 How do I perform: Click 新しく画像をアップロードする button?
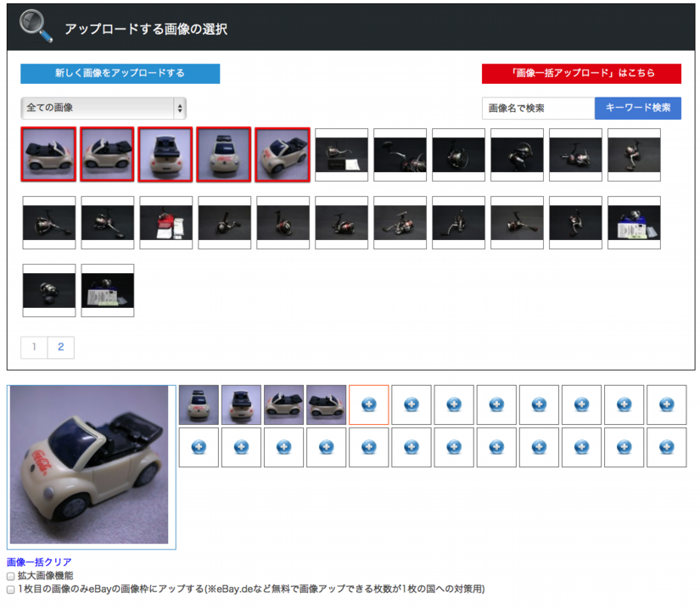(x=120, y=74)
